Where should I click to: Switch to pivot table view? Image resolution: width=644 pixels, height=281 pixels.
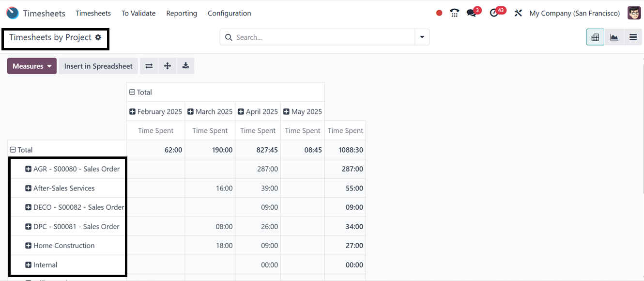point(595,37)
